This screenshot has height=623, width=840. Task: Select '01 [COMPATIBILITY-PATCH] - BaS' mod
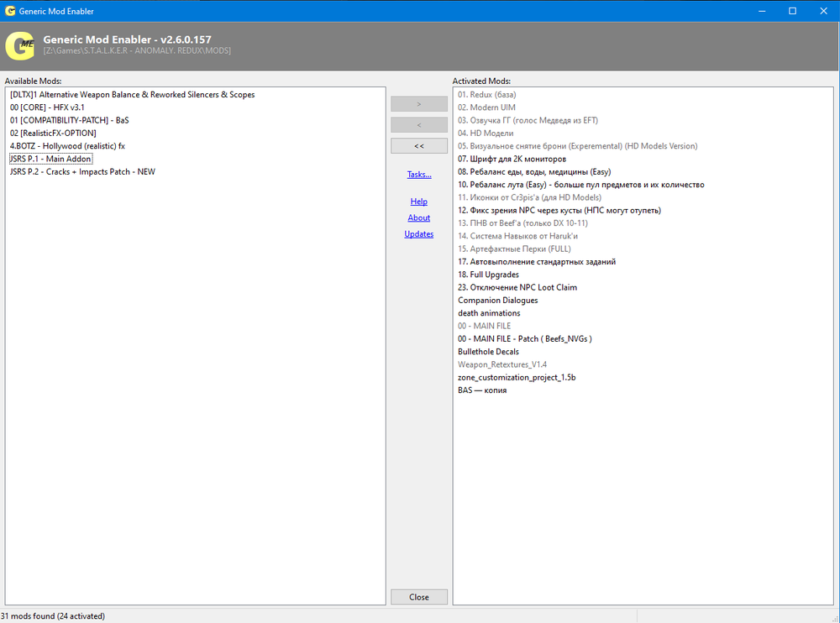(69, 121)
